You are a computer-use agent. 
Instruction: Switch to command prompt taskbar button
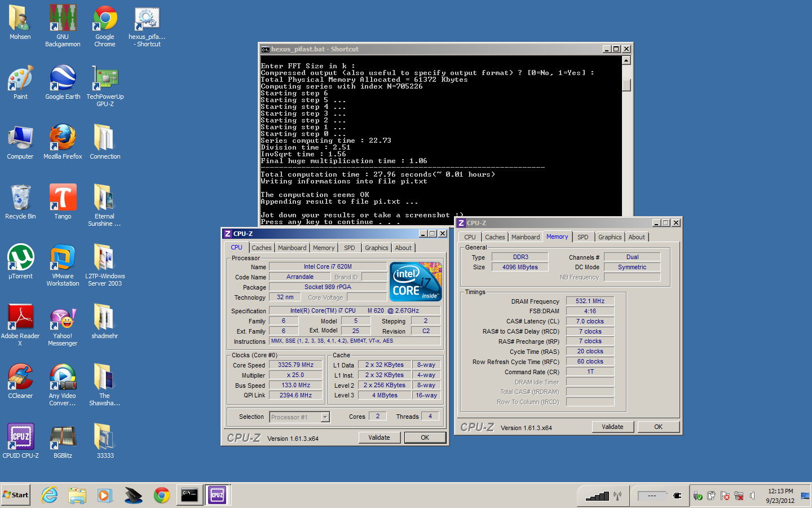pos(189,495)
